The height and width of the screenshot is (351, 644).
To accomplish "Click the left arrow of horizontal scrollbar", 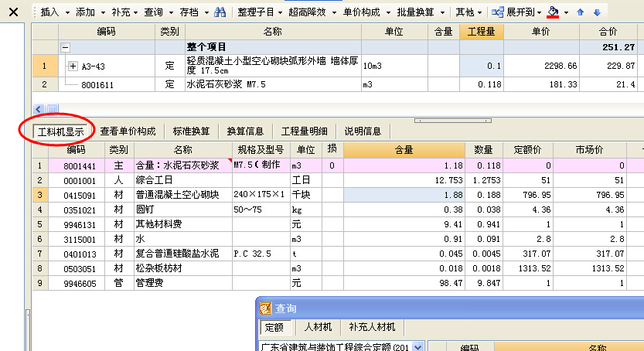I will click(x=39, y=109).
